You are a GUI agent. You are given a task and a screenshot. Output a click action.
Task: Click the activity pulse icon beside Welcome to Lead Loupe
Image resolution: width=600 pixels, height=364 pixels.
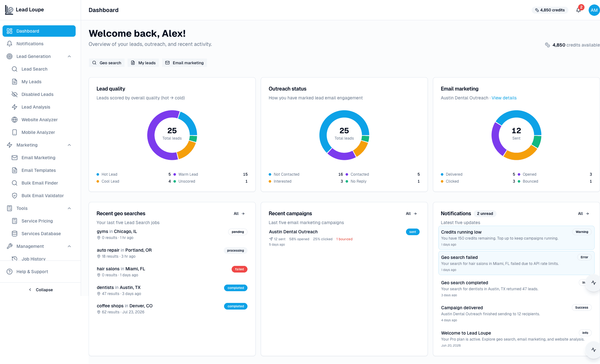594,350
